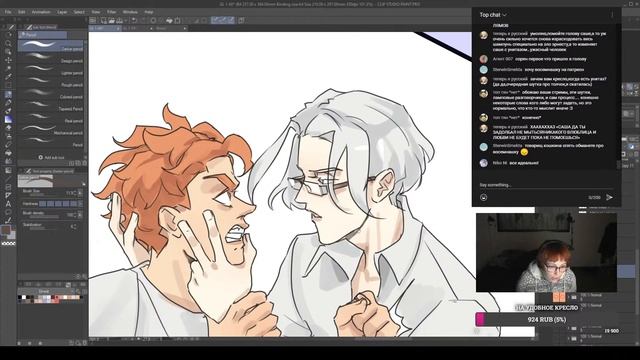Click the Undo arrow icon
This screenshot has height=360, width=640.
(x=134, y=20)
